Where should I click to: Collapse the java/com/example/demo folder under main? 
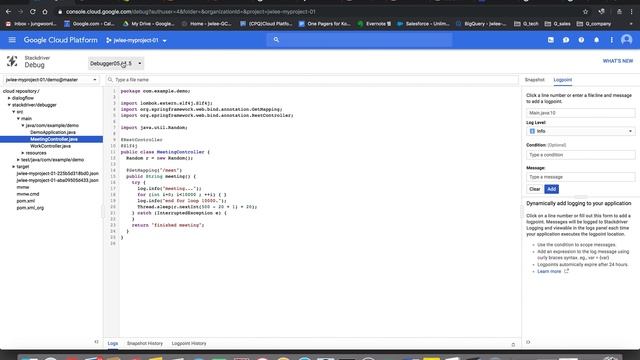(23, 125)
